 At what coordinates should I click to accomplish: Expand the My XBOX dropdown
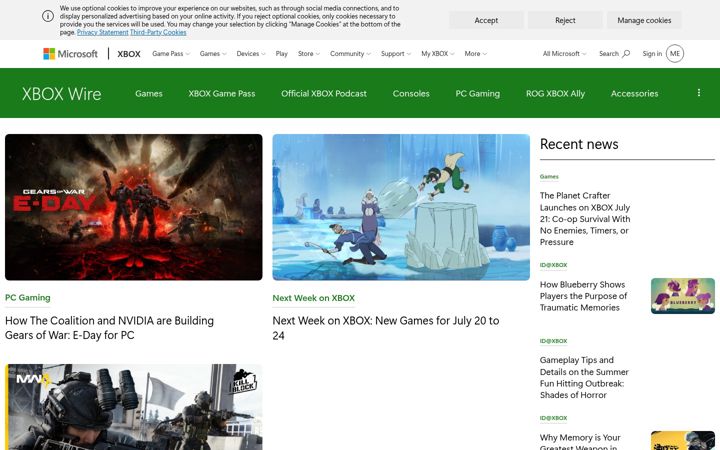pos(438,54)
